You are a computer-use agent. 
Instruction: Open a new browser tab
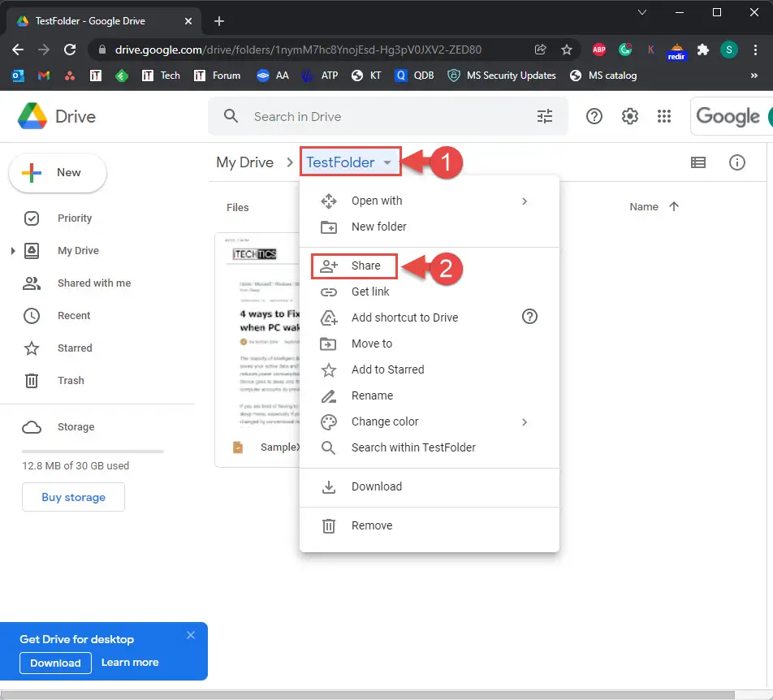[x=219, y=21]
